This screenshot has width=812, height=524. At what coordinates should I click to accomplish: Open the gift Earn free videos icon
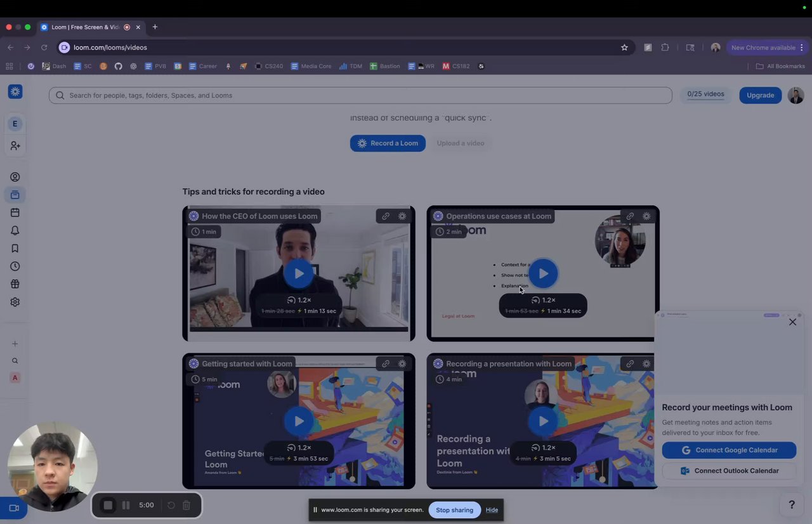click(x=15, y=284)
